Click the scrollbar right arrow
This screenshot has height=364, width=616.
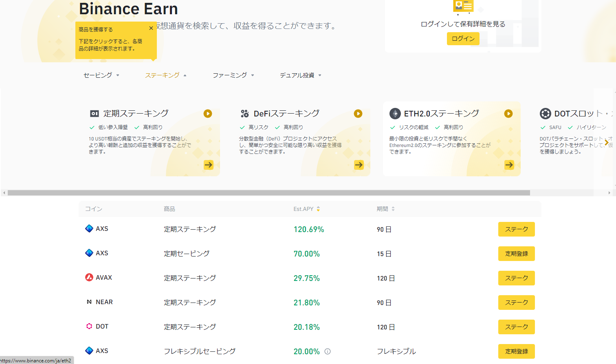pyautogui.click(x=609, y=193)
